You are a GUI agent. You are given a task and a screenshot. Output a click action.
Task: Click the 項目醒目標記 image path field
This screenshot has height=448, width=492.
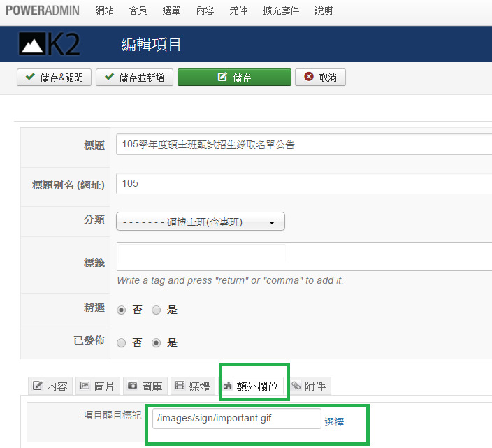coord(237,419)
